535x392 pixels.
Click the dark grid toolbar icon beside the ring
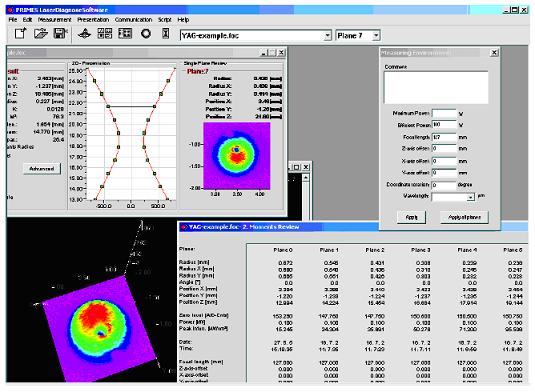pos(125,33)
